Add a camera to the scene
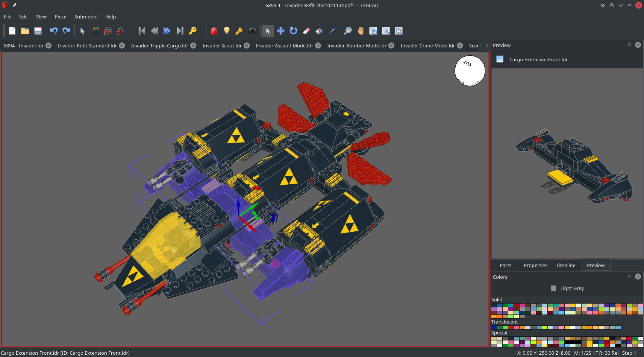644x357 pixels. (252, 31)
